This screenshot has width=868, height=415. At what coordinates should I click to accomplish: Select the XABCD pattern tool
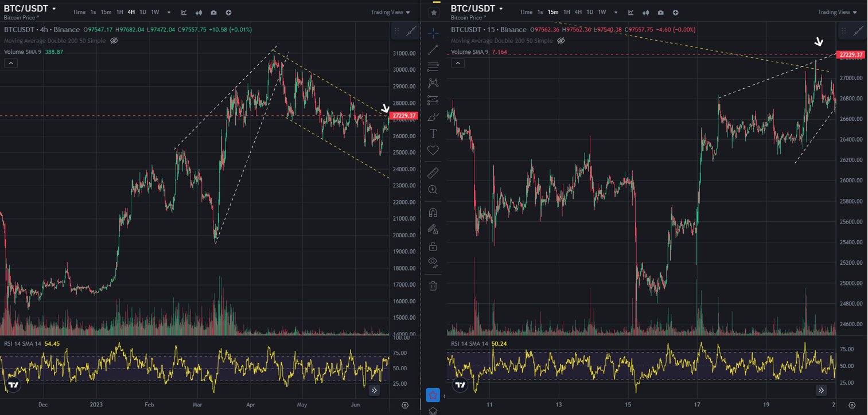click(433, 83)
